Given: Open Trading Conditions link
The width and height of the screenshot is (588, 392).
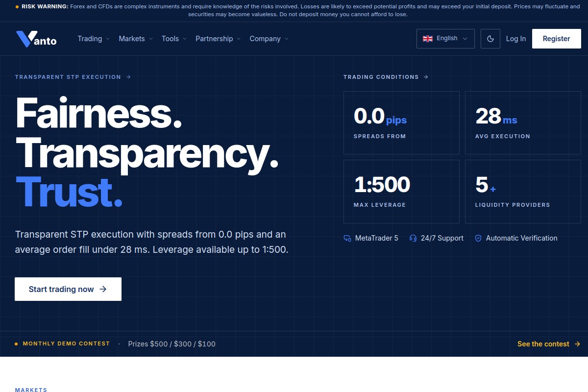Looking at the screenshot, I should pos(386,77).
